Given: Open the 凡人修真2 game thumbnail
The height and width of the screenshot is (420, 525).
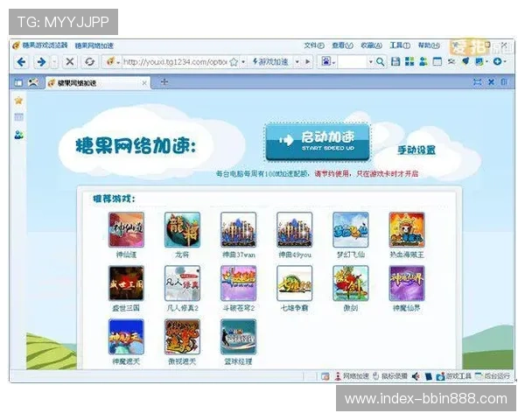Looking at the screenshot, I should [x=183, y=283].
